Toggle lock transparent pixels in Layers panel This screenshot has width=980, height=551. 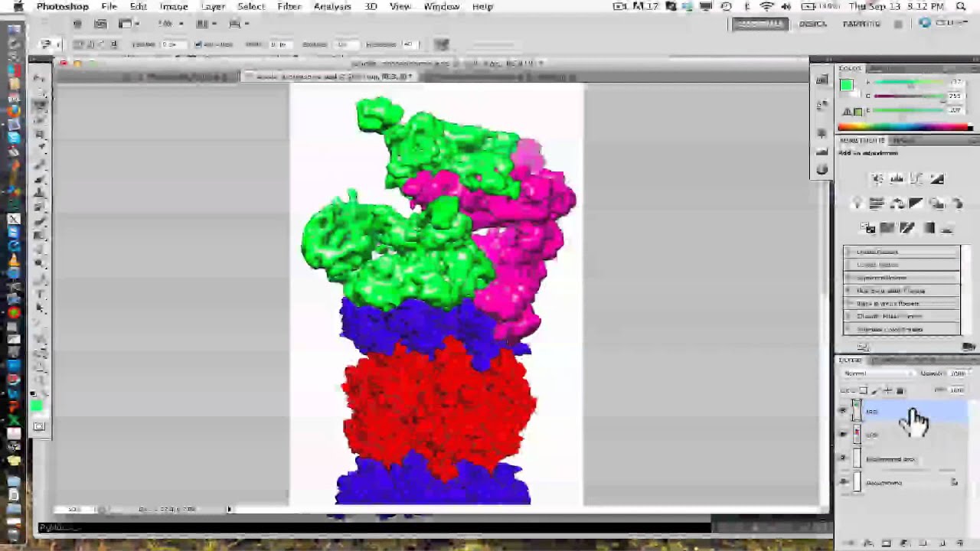[864, 390]
